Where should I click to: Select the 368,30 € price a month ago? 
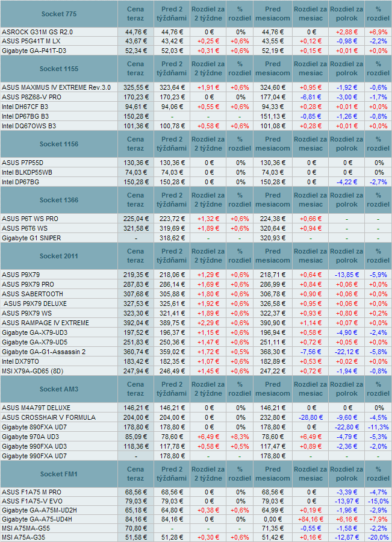pyautogui.click(x=273, y=352)
